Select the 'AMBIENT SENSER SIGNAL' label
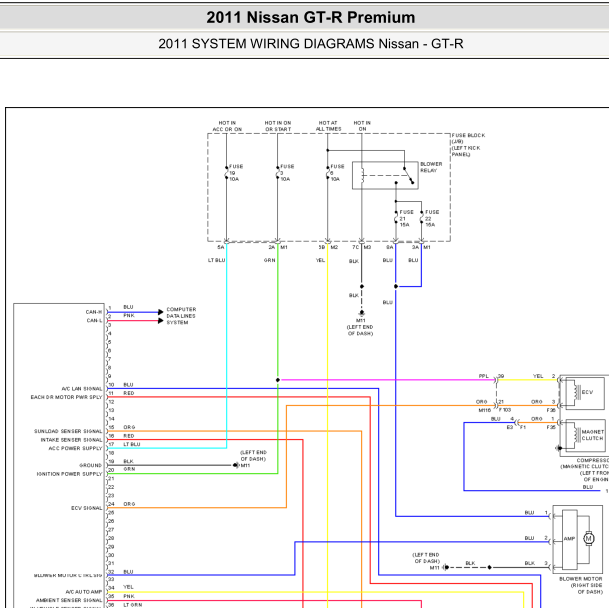This screenshot has height=608, width=609. (x=69, y=600)
